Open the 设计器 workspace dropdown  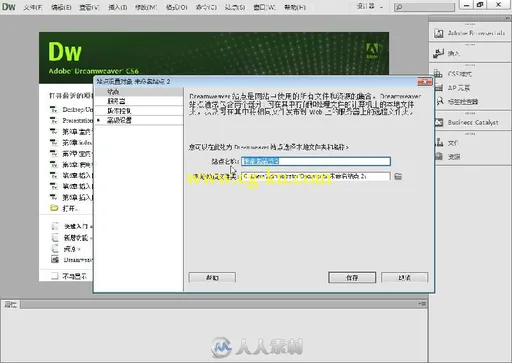[370, 6]
